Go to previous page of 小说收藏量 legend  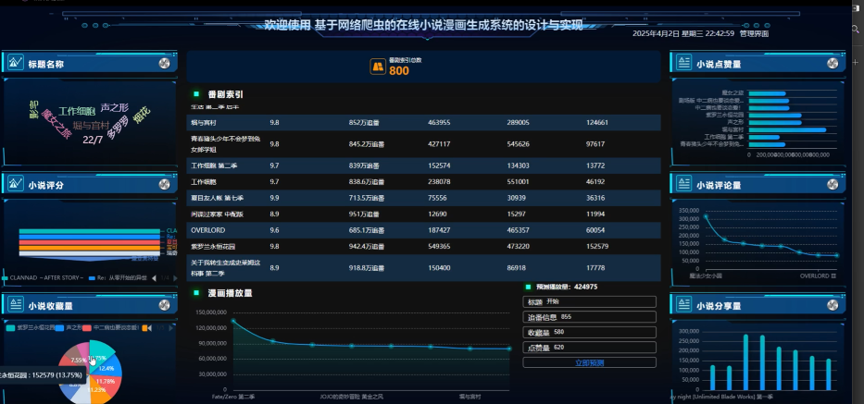click(150, 328)
